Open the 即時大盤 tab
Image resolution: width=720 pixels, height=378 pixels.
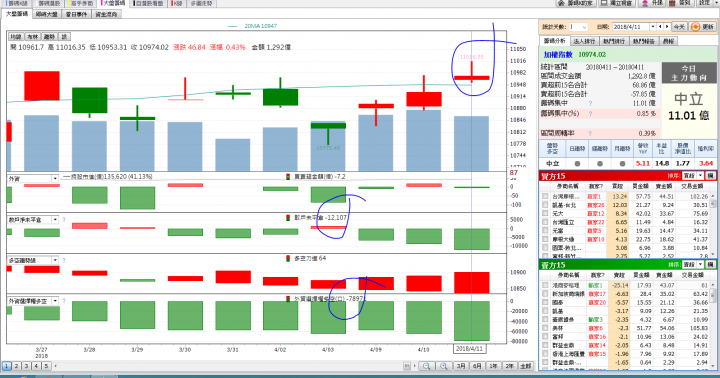(x=47, y=14)
